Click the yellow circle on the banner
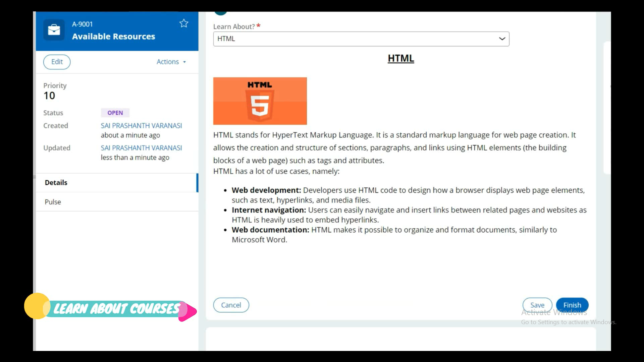 coord(37,306)
